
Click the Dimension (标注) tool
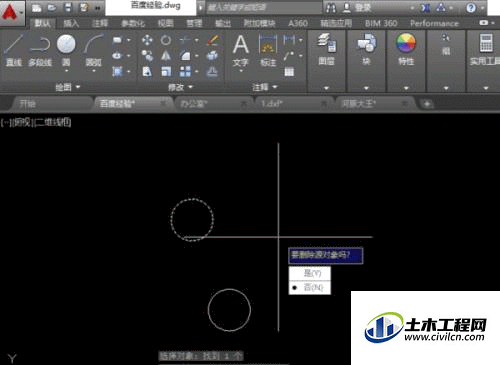[x=268, y=50]
